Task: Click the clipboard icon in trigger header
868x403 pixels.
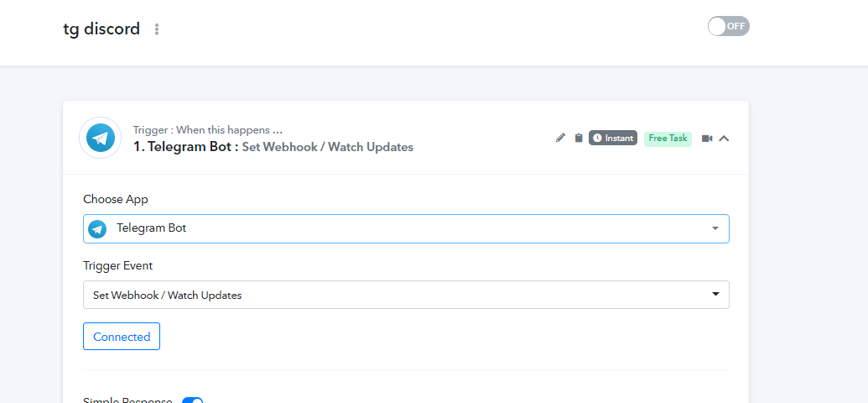Action: coord(579,138)
